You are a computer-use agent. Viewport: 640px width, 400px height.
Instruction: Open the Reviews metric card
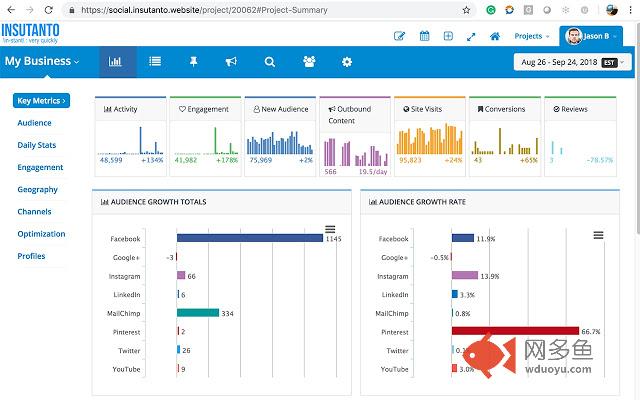(x=580, y=137)
